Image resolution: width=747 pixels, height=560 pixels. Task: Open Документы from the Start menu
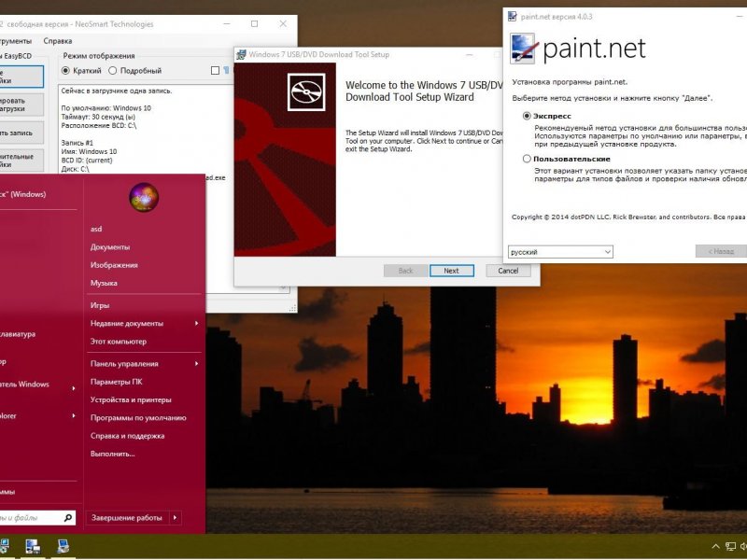(110, 247)
